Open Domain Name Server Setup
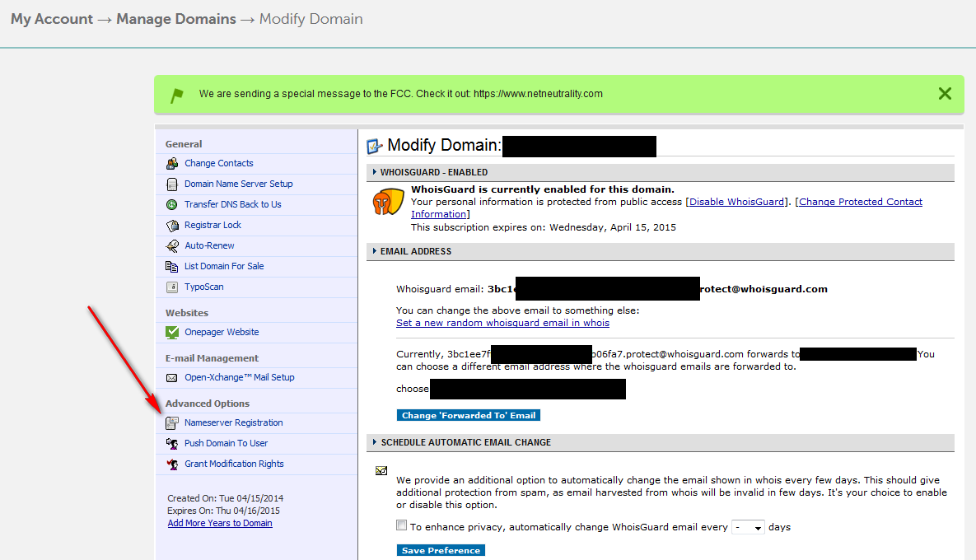The width and height of the screenshot is (976, 560). (238, 184)
